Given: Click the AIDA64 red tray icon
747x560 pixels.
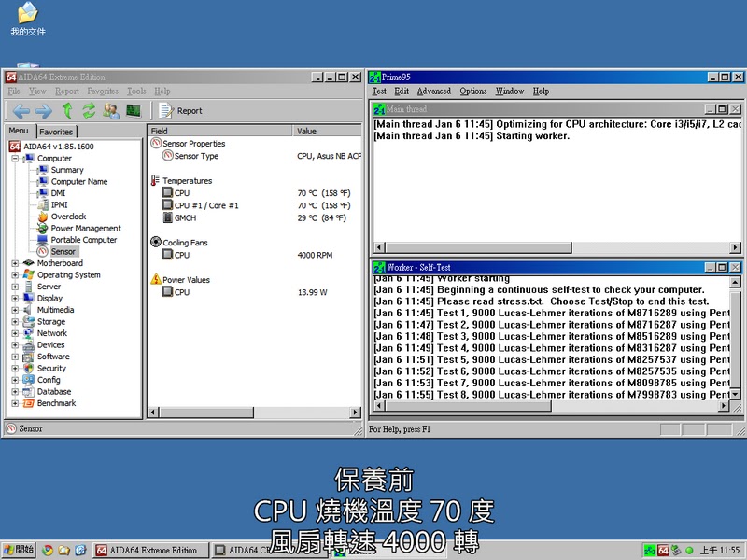Looking at the screenshot, I should coord(663,551).
